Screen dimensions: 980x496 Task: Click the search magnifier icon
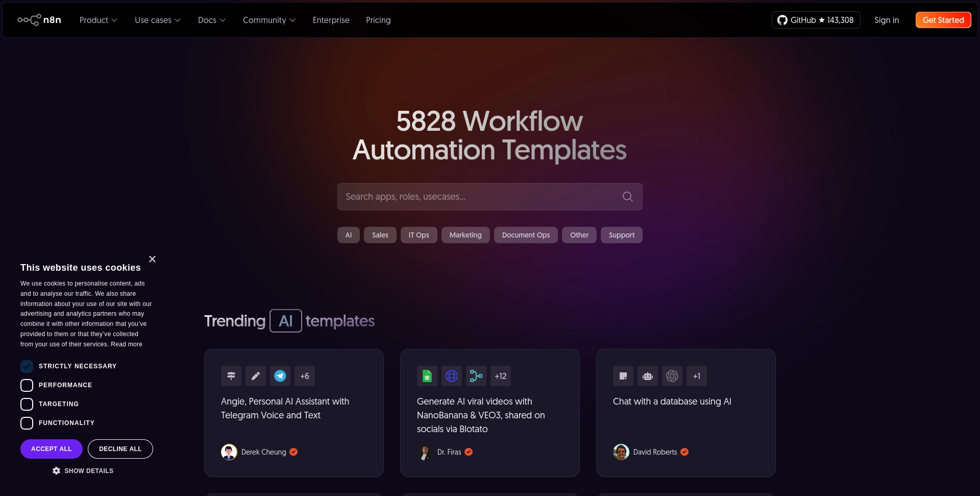pos(627,197)
